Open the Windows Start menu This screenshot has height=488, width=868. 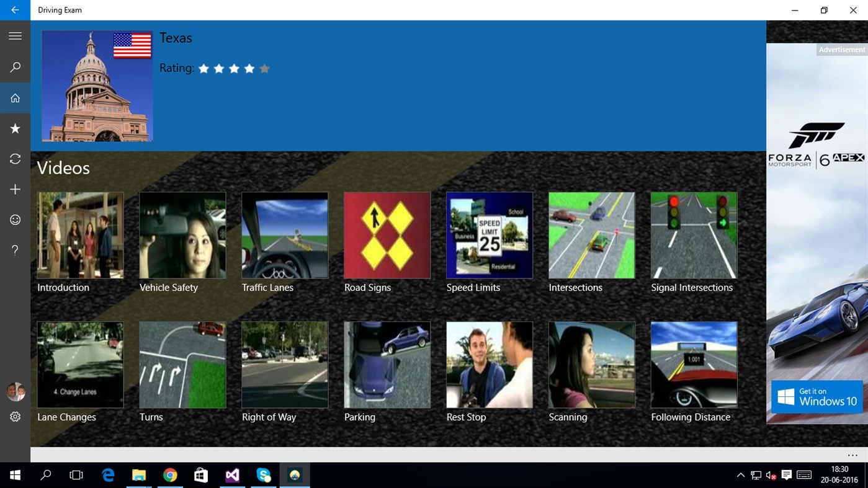(x=15, y=475)
